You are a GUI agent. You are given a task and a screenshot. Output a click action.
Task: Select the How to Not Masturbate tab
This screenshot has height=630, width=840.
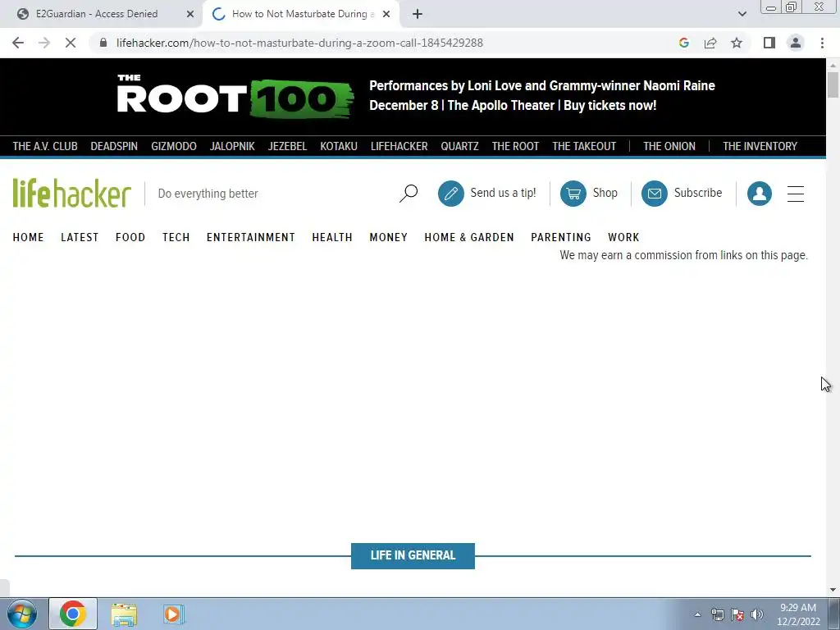(301, 14)
